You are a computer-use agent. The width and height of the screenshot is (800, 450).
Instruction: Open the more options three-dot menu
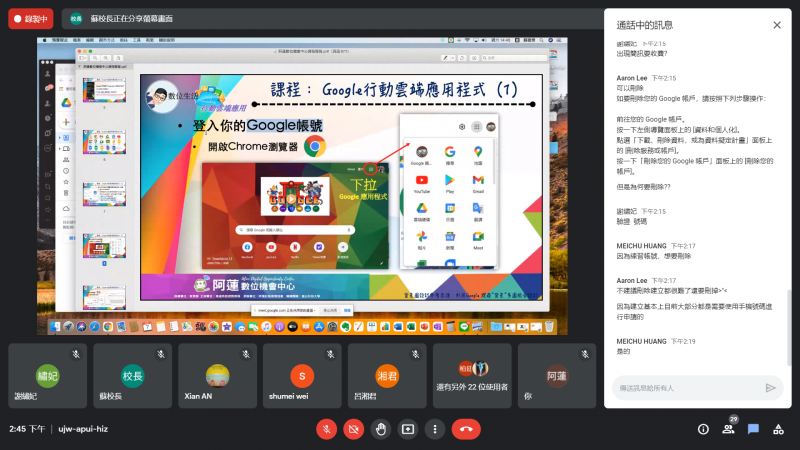click(435, 429)
